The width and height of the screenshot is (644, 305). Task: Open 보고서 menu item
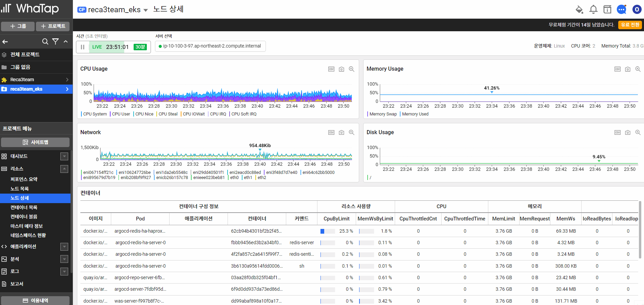tap(17, 284)
